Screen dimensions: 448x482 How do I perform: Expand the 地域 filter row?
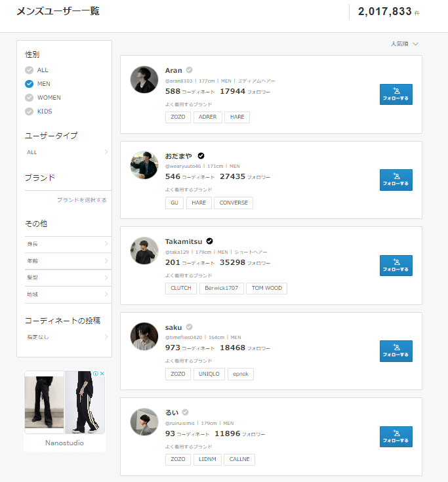(x=68, y=294)
